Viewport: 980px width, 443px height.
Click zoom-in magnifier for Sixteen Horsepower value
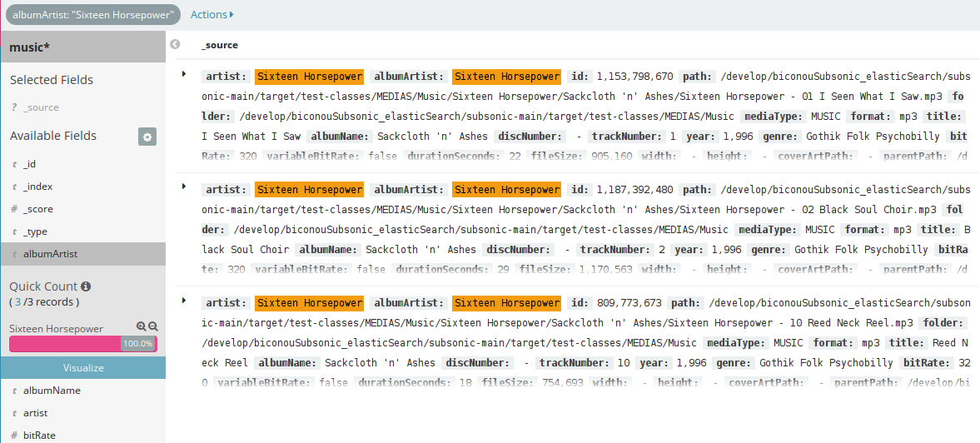(142, 326)
